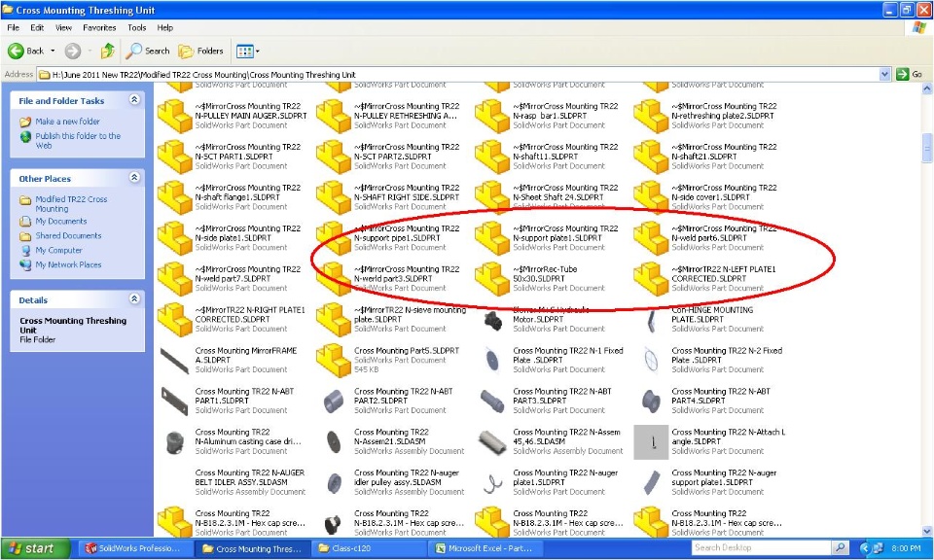934x560 pixels.
Task: Select N-SCT PART1.SLDPRT file icon
Action: pos(174,157)
